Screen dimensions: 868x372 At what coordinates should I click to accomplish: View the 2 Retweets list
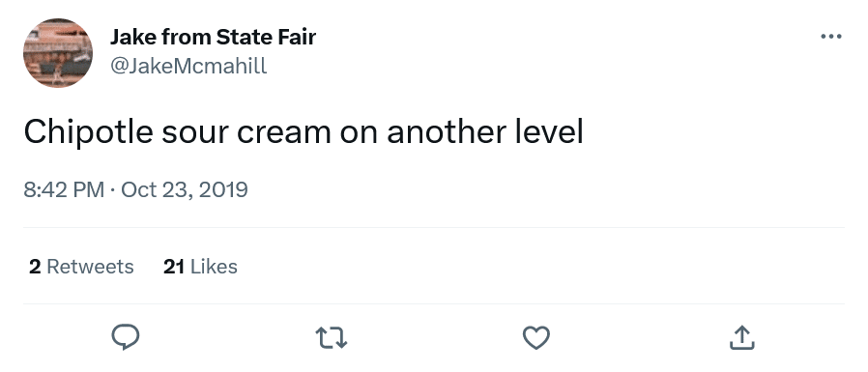(x=81, y=267)
